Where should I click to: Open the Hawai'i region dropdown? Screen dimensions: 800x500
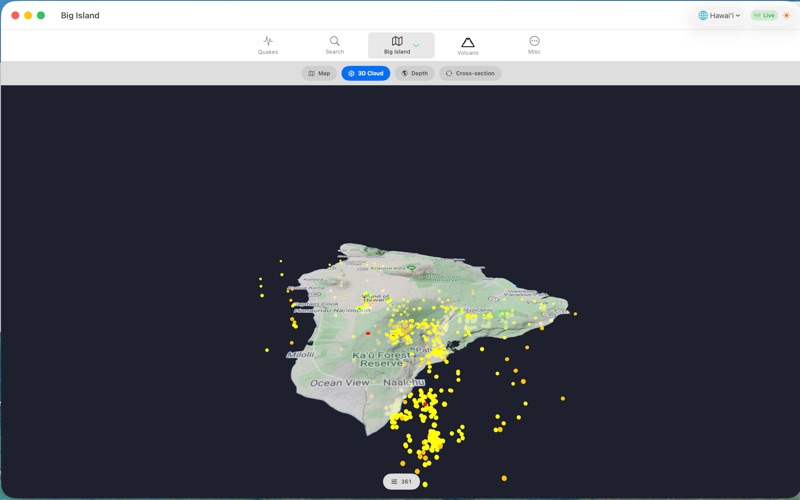(719, 15)
